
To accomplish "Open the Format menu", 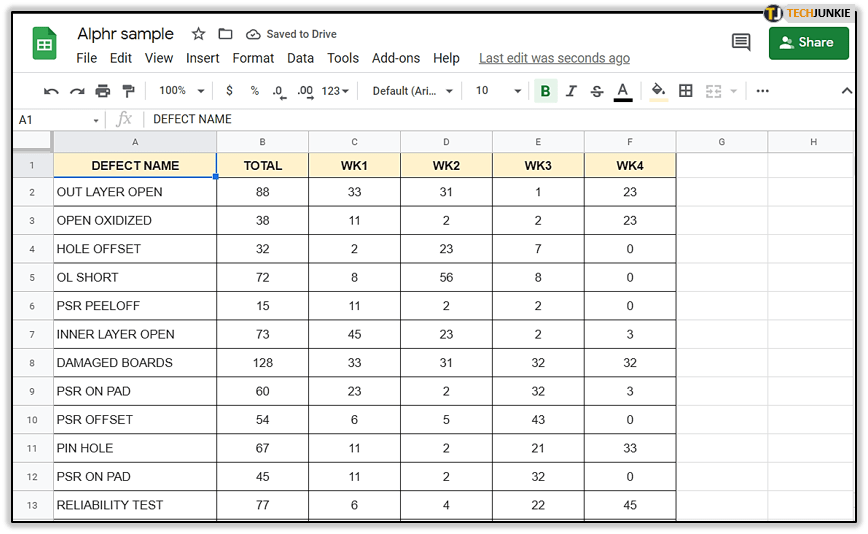I will point(253,58).
